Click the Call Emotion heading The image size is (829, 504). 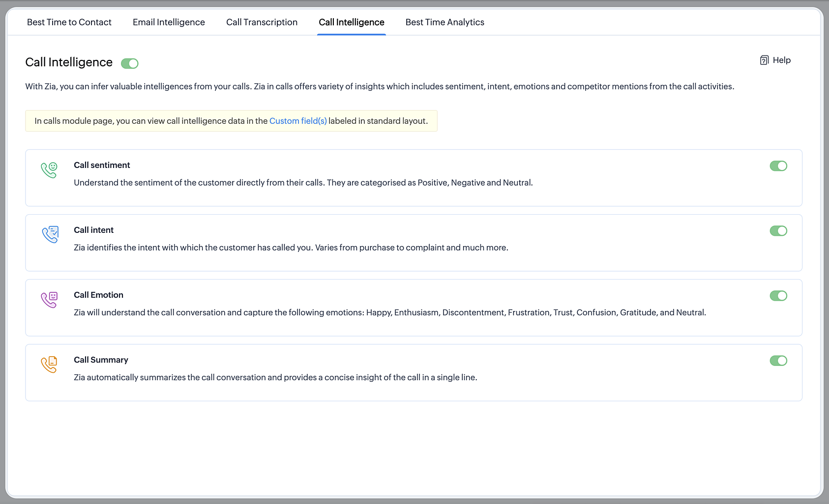click(x=98, y=295)
